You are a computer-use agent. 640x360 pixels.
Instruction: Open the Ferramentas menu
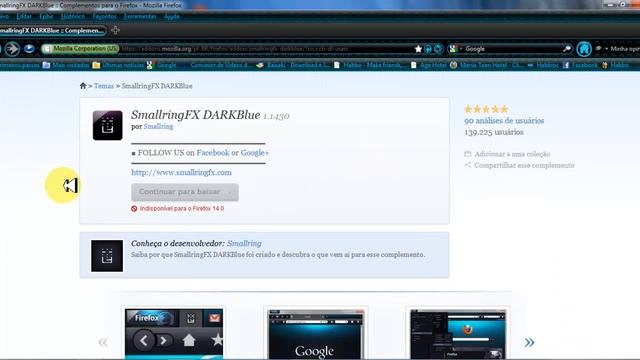coord(140,16)
